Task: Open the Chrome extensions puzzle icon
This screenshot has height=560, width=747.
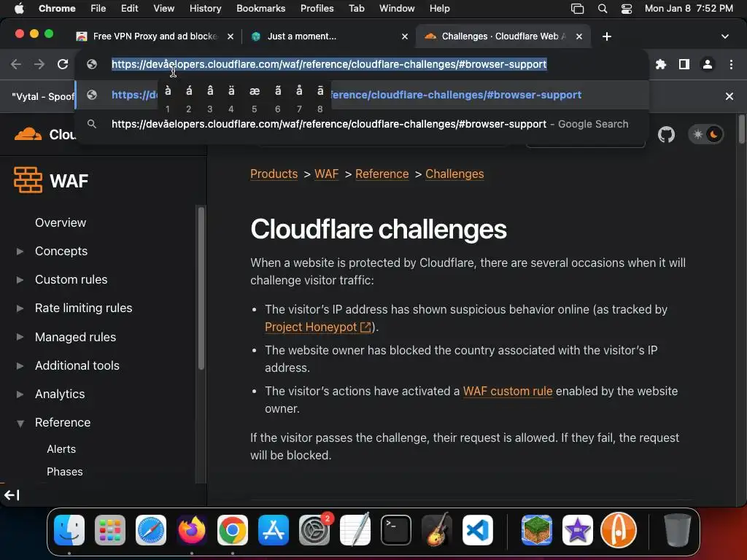Action: click(661, 64)
